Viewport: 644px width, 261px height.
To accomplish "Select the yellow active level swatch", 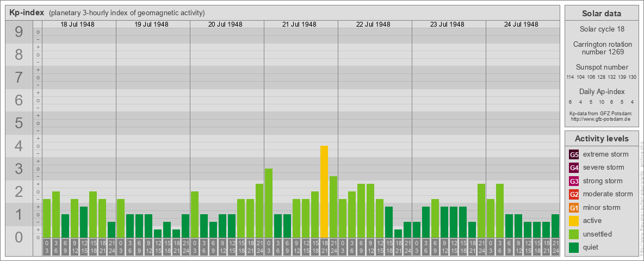I will (574, 221).
